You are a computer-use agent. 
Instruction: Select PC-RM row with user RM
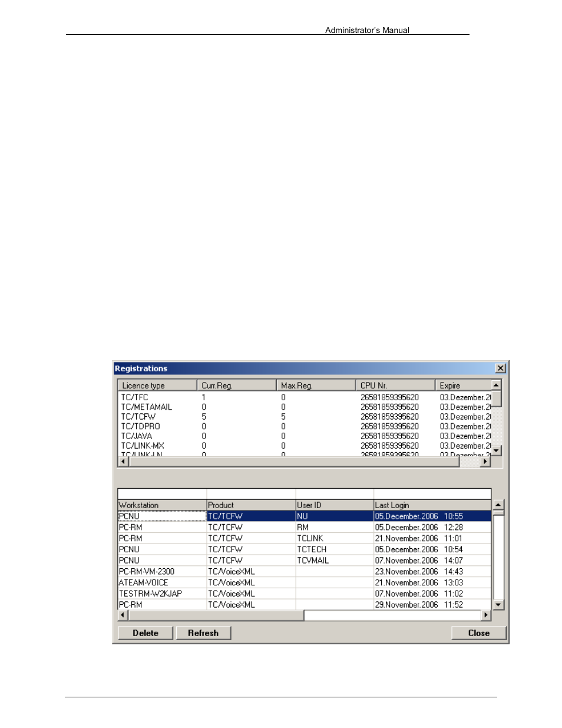[x=305, y=528]
